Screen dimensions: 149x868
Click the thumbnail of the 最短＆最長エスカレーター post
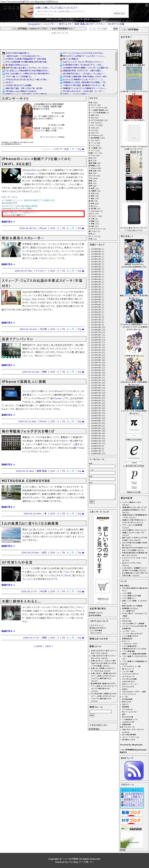coord(11,250)
